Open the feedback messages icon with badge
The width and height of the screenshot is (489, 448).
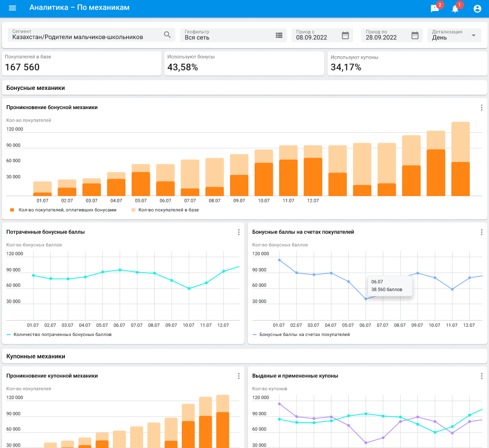tap(435, 9)
